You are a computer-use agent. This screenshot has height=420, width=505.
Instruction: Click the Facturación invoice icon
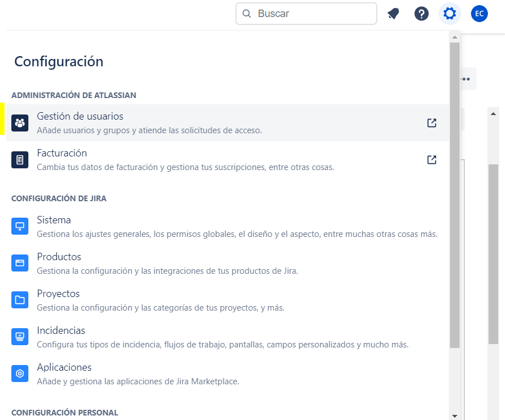20,160
